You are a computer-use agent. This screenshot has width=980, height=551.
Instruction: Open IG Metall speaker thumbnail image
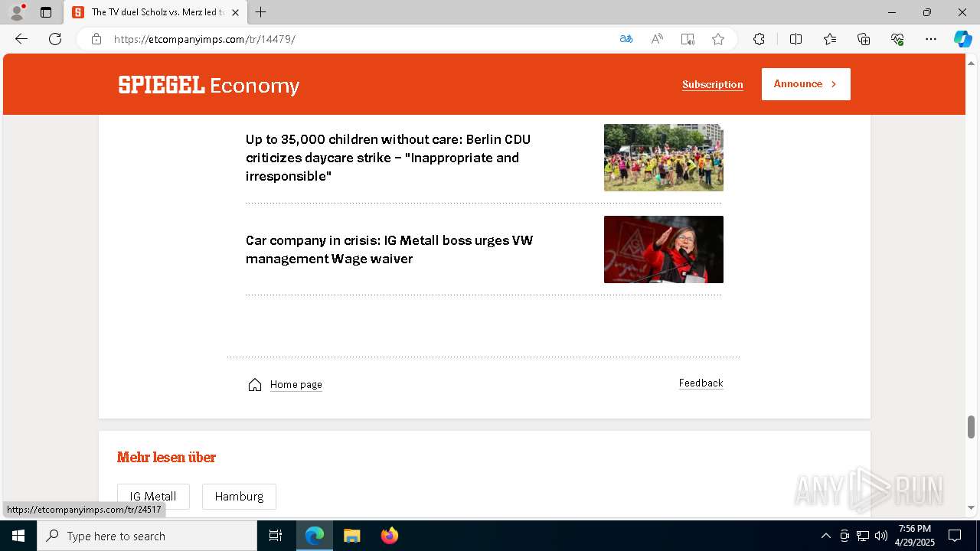click(664, 249)
